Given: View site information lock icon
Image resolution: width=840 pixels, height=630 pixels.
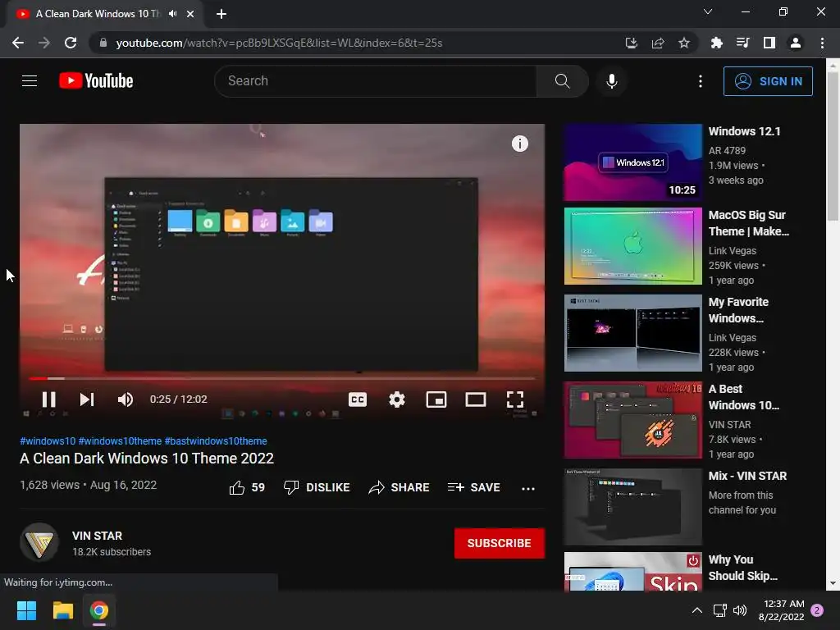Looking at the screenshot, I should 103,43.
